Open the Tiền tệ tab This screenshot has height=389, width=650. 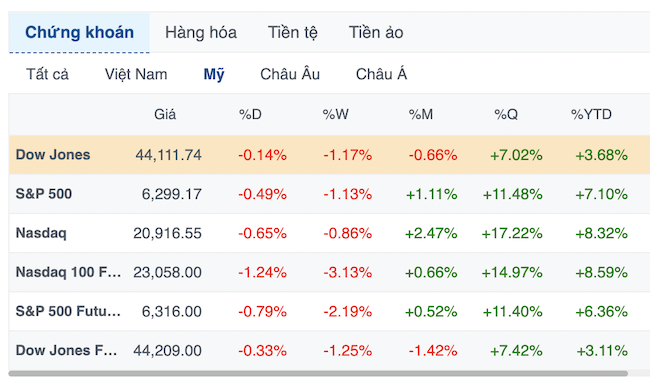(x=293, y=32)
